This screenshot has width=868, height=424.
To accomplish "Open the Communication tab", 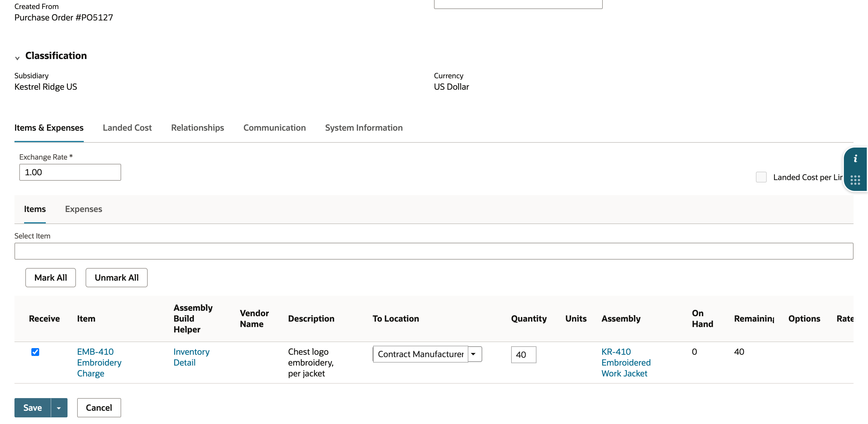I will coord(275,128).
